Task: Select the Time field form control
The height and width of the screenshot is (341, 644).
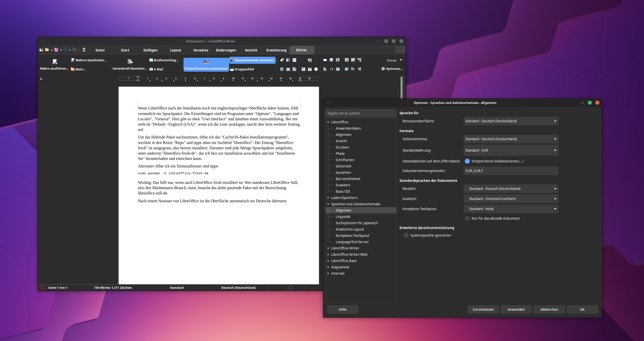Action: [316, 69]
